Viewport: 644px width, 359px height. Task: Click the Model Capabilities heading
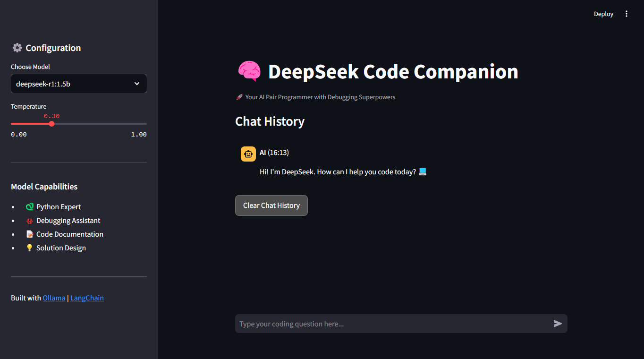[x=44, y=187]
